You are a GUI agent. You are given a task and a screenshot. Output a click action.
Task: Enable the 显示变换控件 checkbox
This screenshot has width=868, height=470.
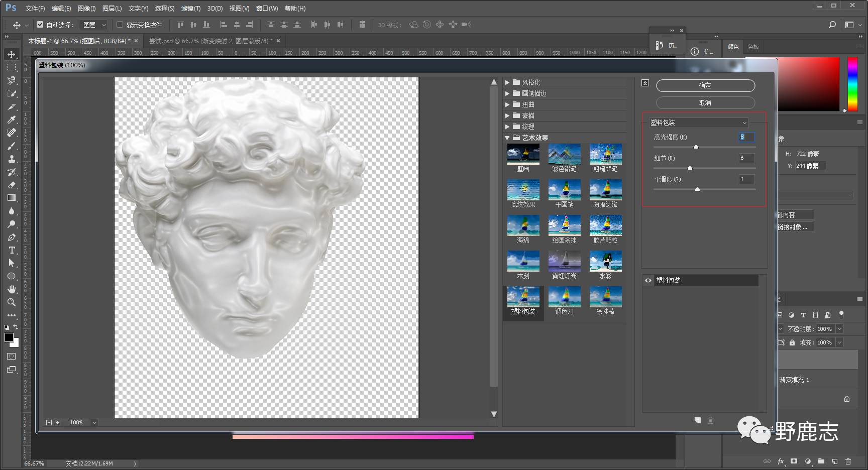pos(120,25)
